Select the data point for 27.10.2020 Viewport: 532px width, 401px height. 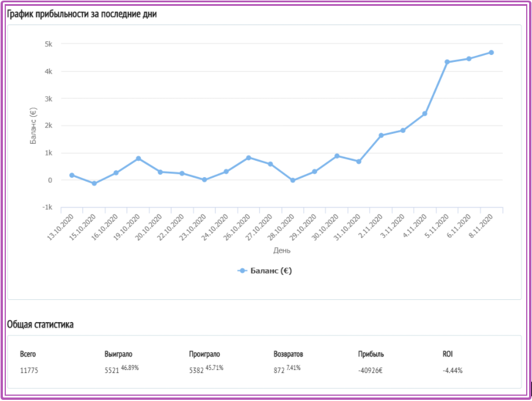pos(270,164)
